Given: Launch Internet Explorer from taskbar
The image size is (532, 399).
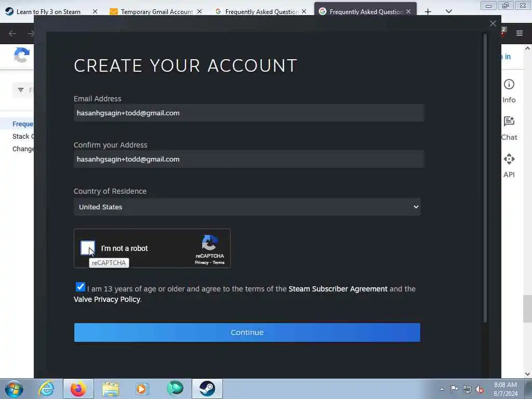Looking at the screenshot, I should (46, 389).
